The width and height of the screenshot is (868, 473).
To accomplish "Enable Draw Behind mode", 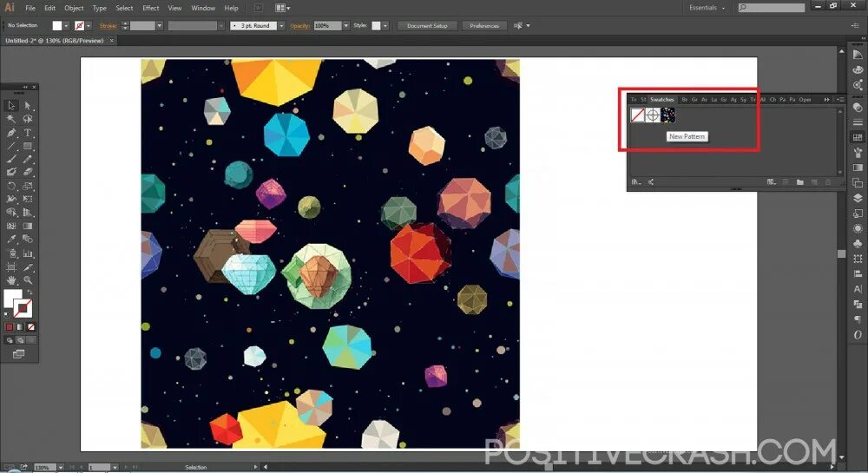I will tap(21, 340).
